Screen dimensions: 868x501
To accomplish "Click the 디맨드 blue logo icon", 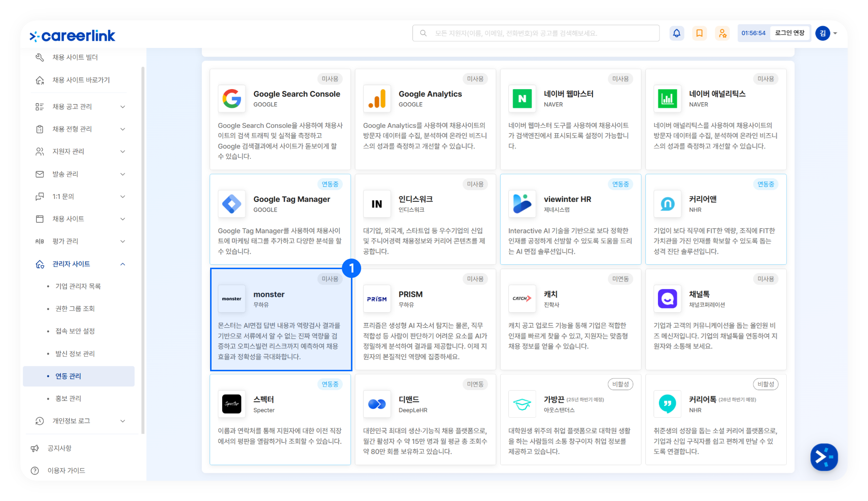I will coord(377,404).
